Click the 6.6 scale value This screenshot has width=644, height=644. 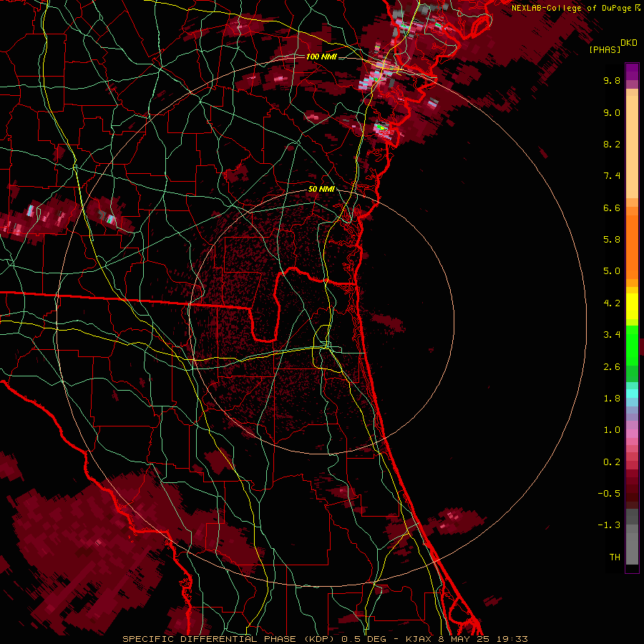[612, 208]
